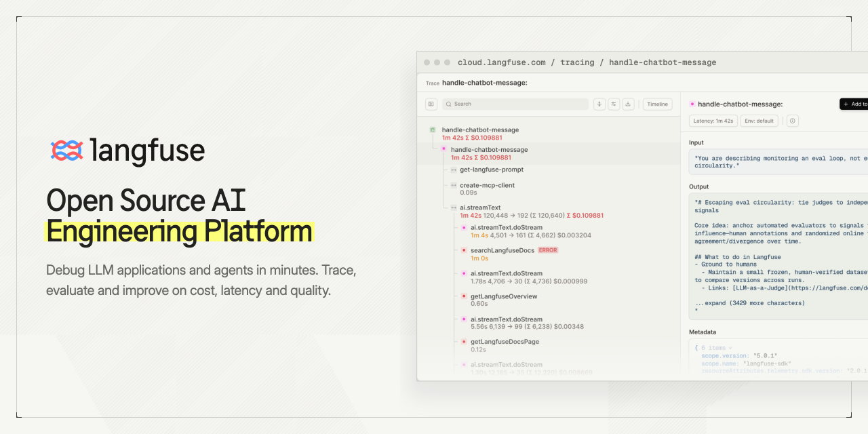868x434 pixels.
Task: Click the span icon next to get-langfuse-prompt
Action: pos(454,170)
